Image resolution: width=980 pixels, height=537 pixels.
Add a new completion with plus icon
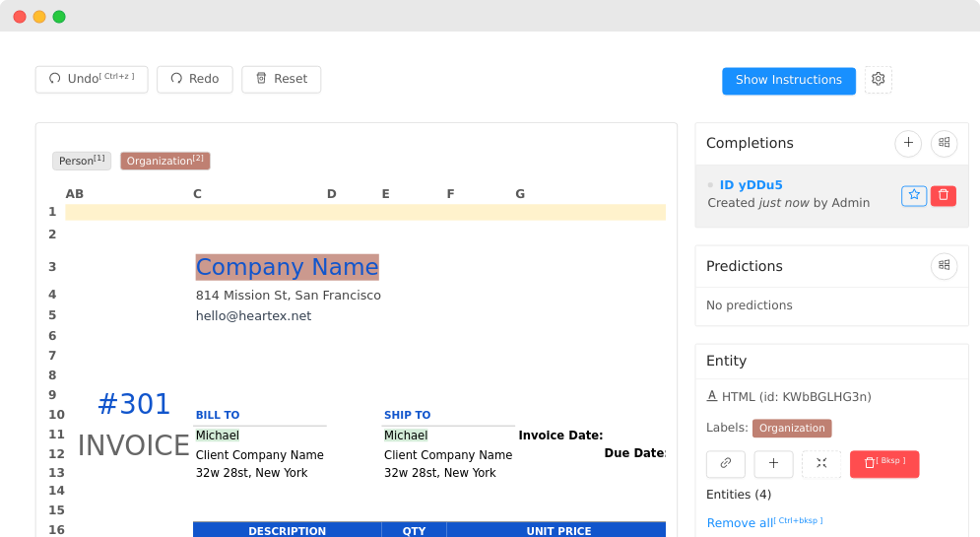(908, 143)
